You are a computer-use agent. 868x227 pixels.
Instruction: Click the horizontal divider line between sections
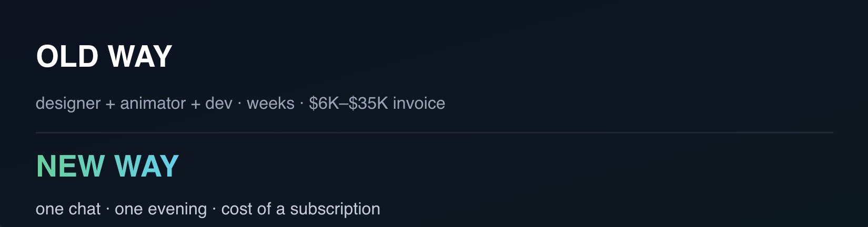coord(435,133)
